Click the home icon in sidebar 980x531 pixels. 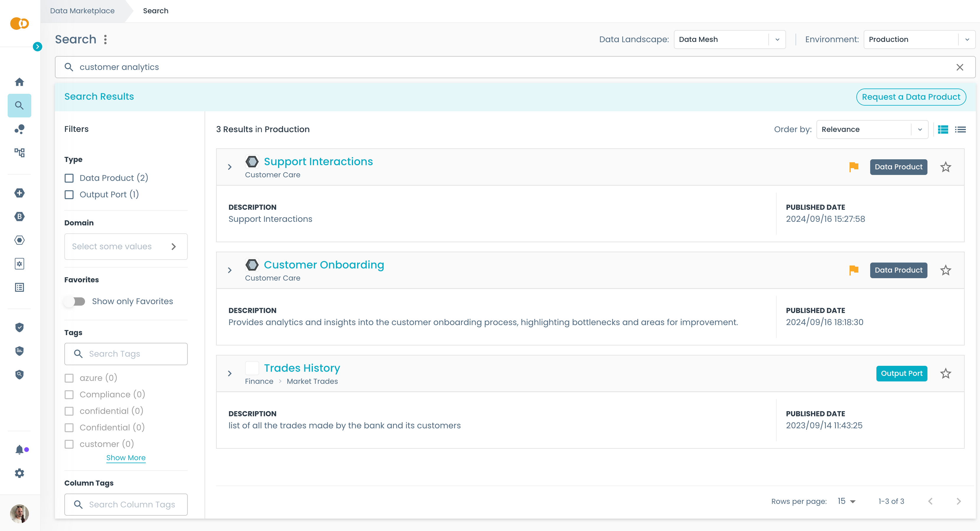click(19, 82)
